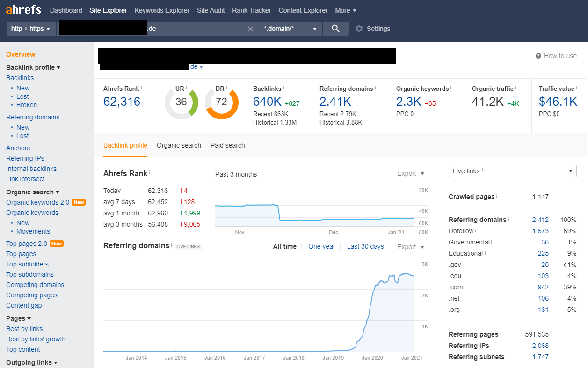Open Broken backlinks in the sidebar

(27, 105)
